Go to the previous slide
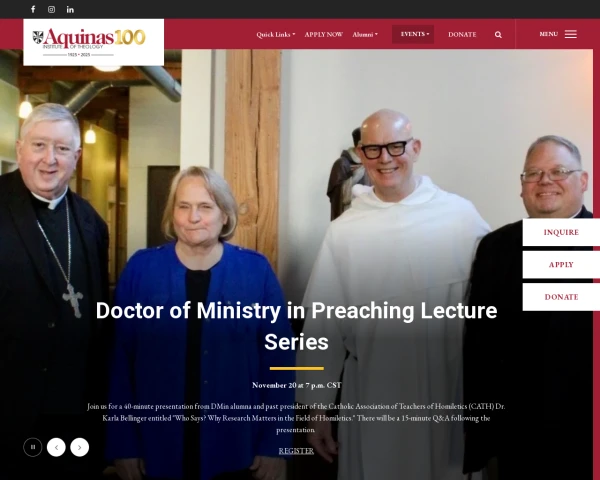The width and height of the screenshot is (600, 480). click(x=56, y=447)
